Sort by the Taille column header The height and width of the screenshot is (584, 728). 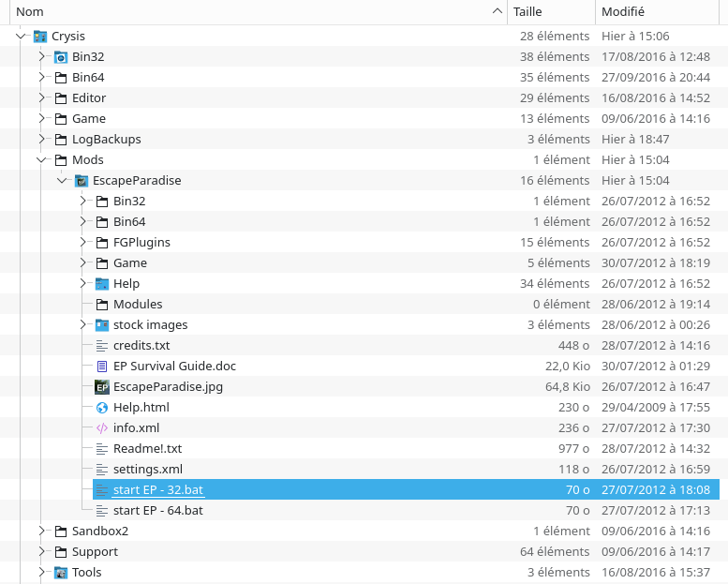click(551, 11)
